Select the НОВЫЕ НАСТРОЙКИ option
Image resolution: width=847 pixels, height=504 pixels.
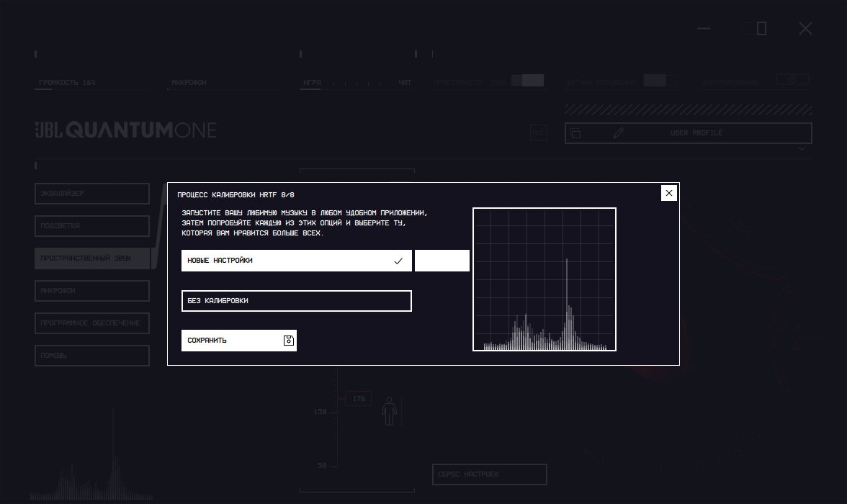click(x=297, y=261)
